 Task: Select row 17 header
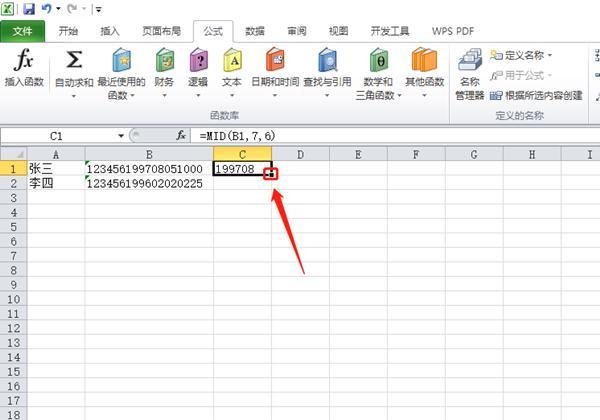(x=13, y=400)
